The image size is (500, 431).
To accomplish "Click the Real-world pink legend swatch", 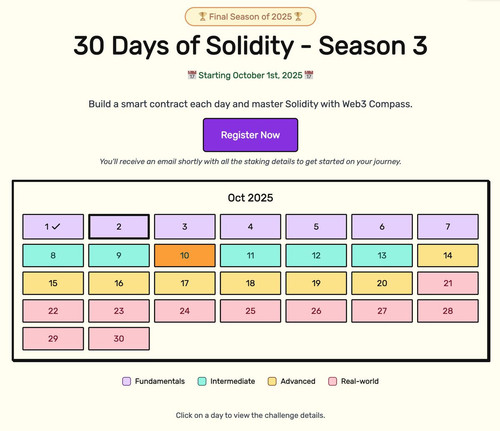I will coord(333,381).
